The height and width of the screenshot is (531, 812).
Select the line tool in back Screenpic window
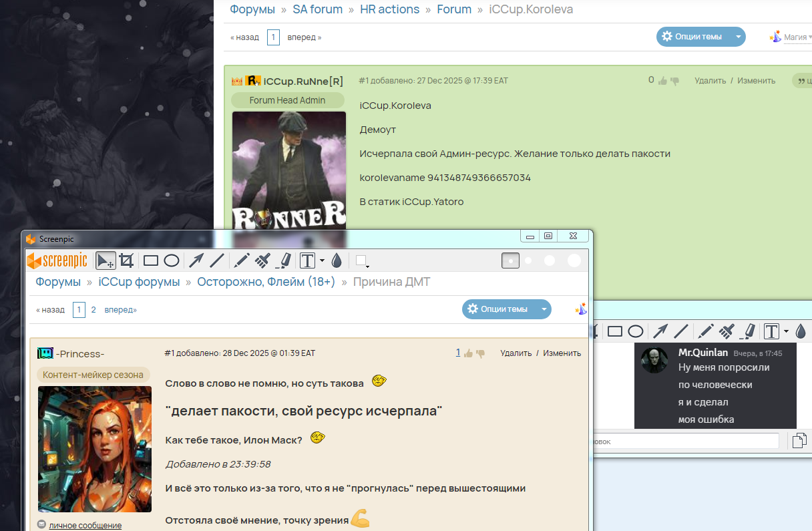[681, 331]
